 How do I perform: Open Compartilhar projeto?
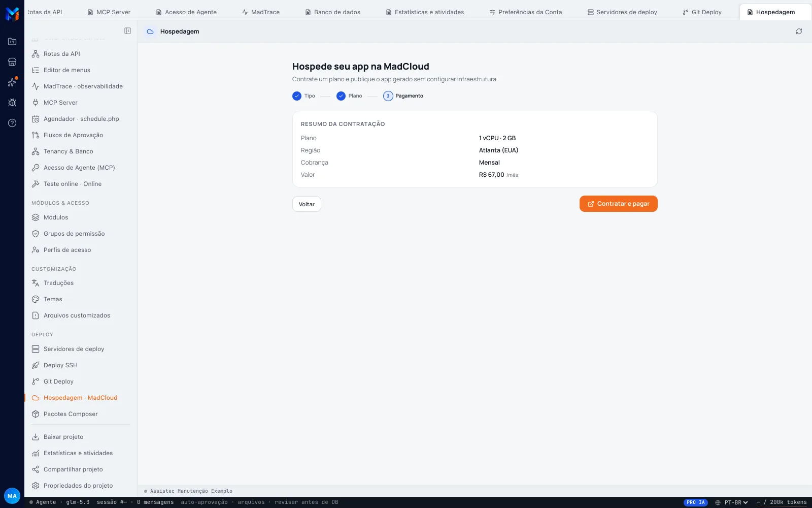pos(81,469)
